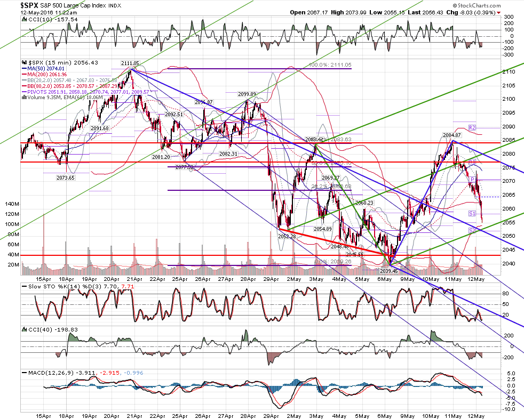The image size is (524, 420).
Task: Click the CCI(10) -157.54 indicator label
Action: click(53, 19)
